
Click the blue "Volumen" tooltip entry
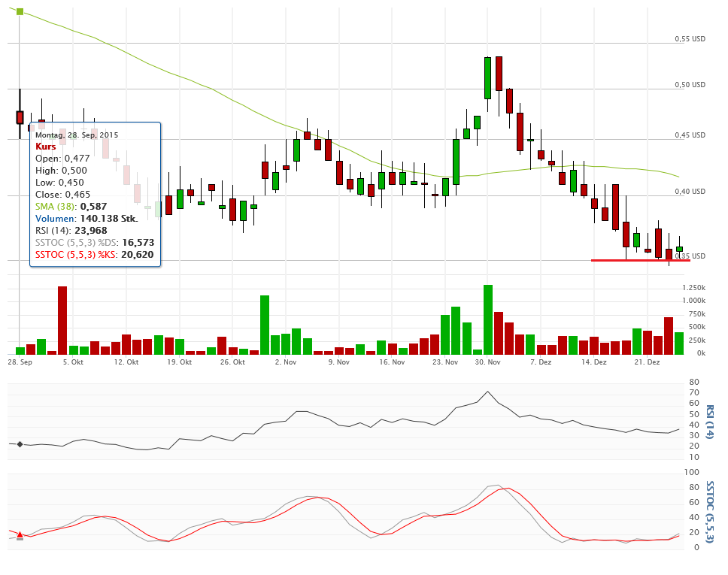pos(55,218)
